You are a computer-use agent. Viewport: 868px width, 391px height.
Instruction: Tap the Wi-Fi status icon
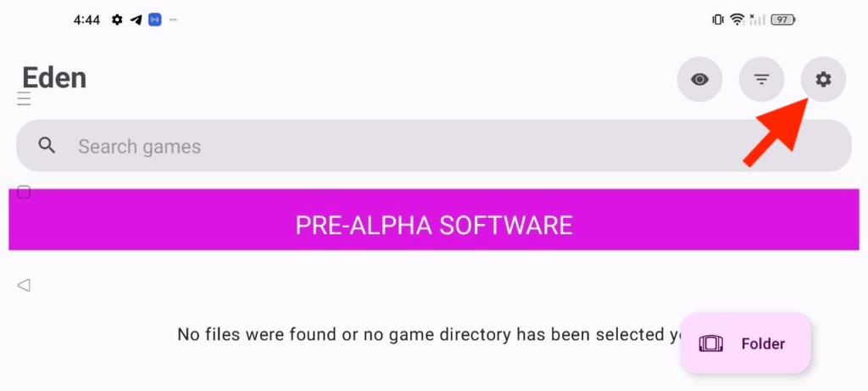click(x=737, y=20)
